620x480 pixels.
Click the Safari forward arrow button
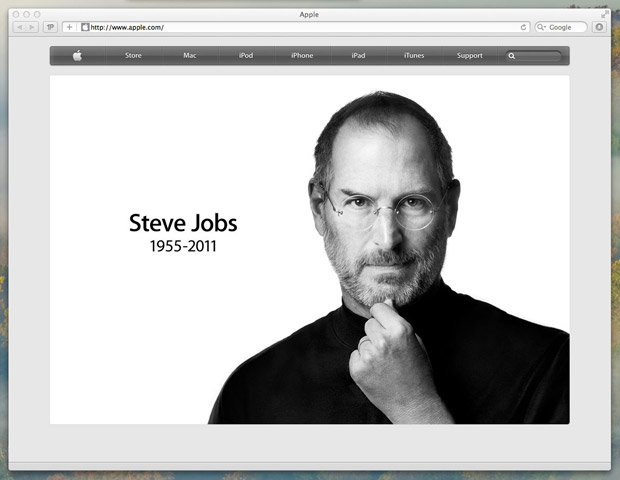pyautogui.click(x=32, y=27)
